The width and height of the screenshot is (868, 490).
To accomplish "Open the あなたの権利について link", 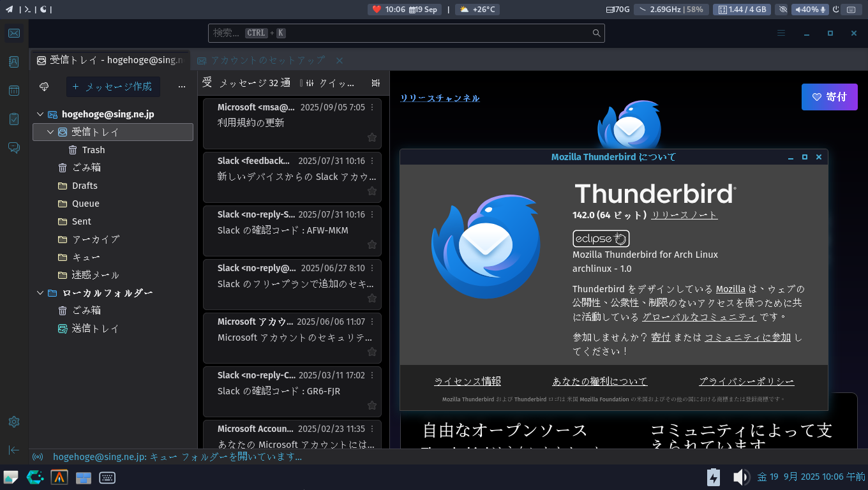I will (x=600, y=382).
